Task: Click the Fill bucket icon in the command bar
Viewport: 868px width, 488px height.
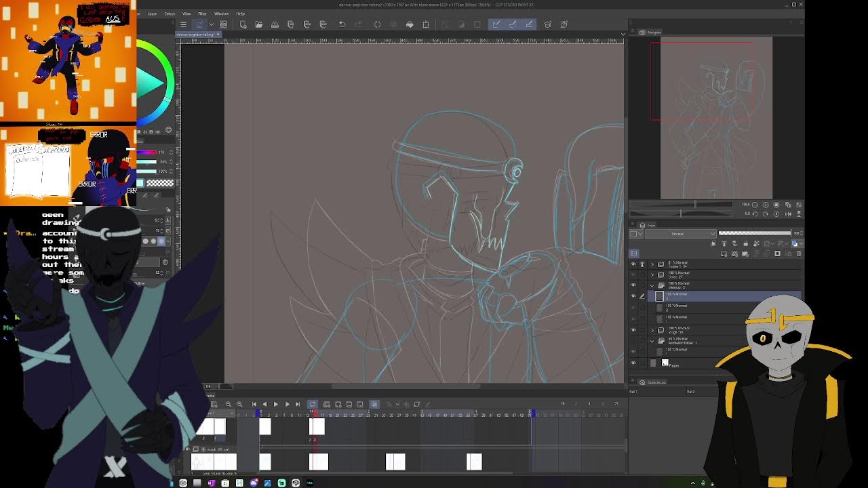Action: (x=410, y=24)
